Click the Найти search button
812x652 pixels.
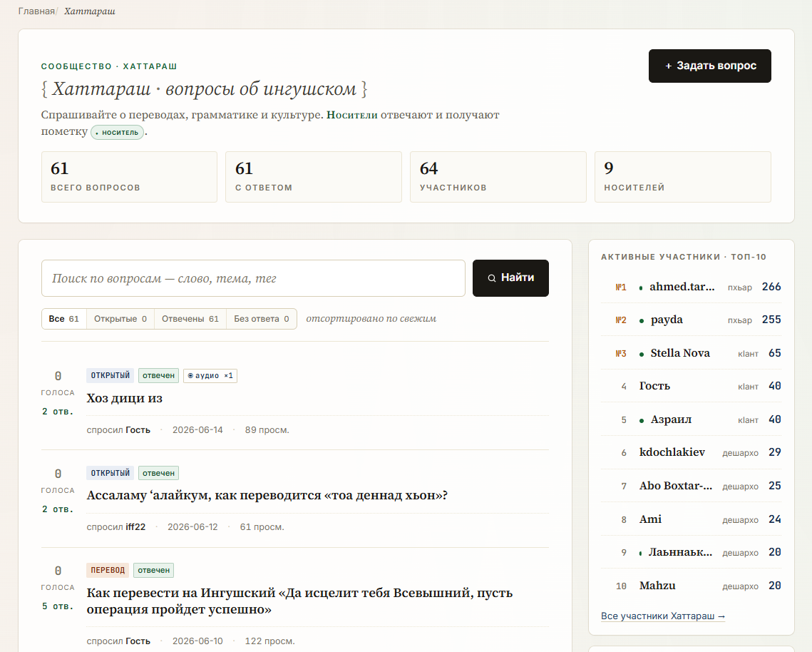coord(510,278)
